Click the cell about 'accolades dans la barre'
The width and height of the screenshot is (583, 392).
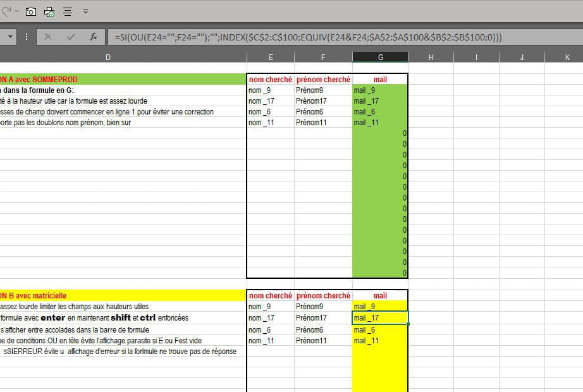(x=123, y=330)
